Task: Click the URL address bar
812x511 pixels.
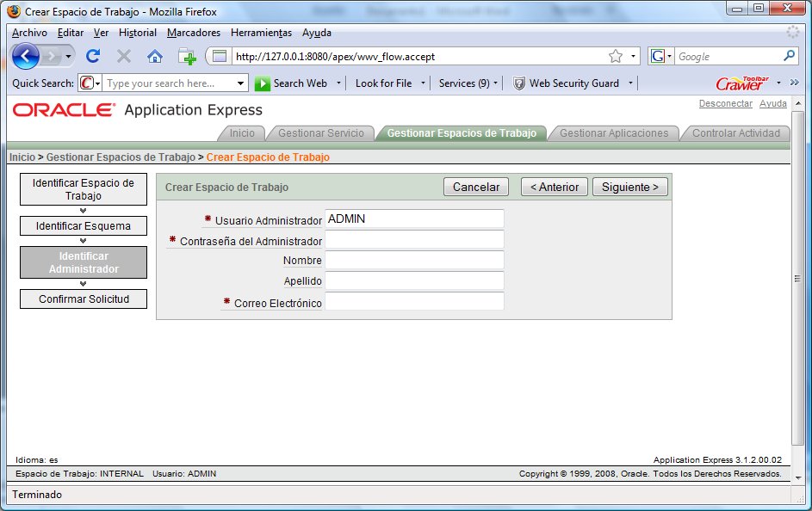Action: [419, 57]
